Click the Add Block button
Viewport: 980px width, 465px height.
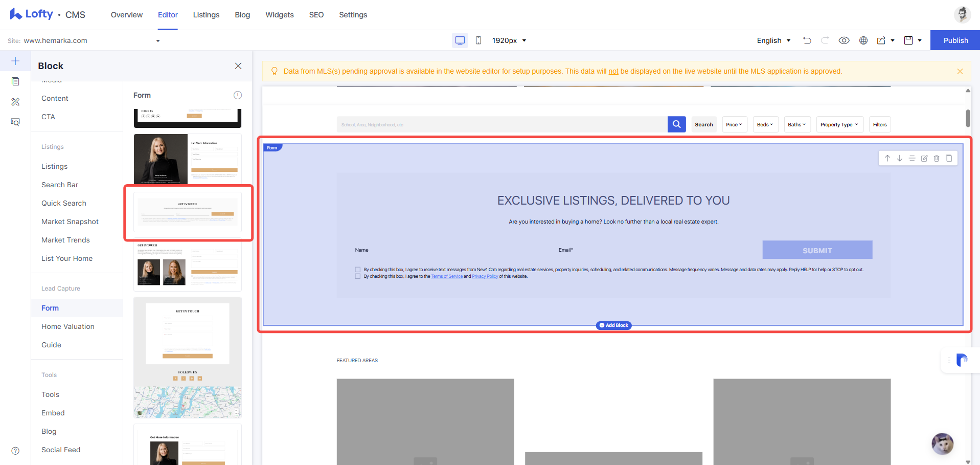(x=613, y=325)
